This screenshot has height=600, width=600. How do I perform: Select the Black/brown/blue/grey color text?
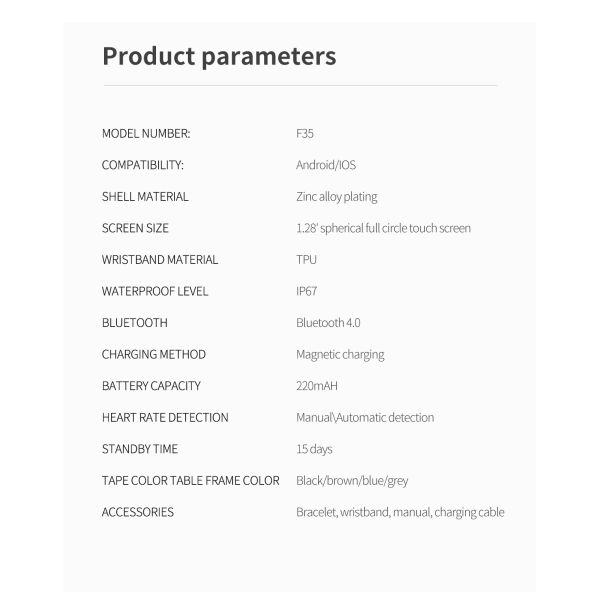(352, 481)
